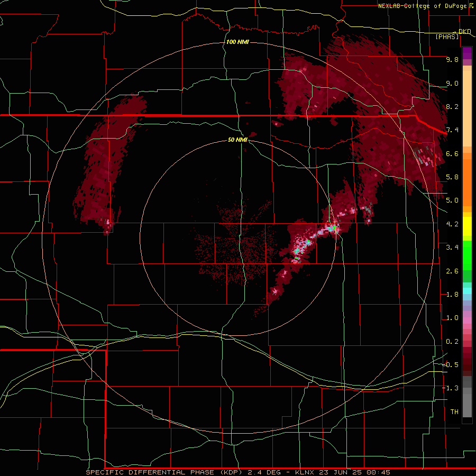Click the TH threshold label
476x476 pixels.
[x=454, y=412]
